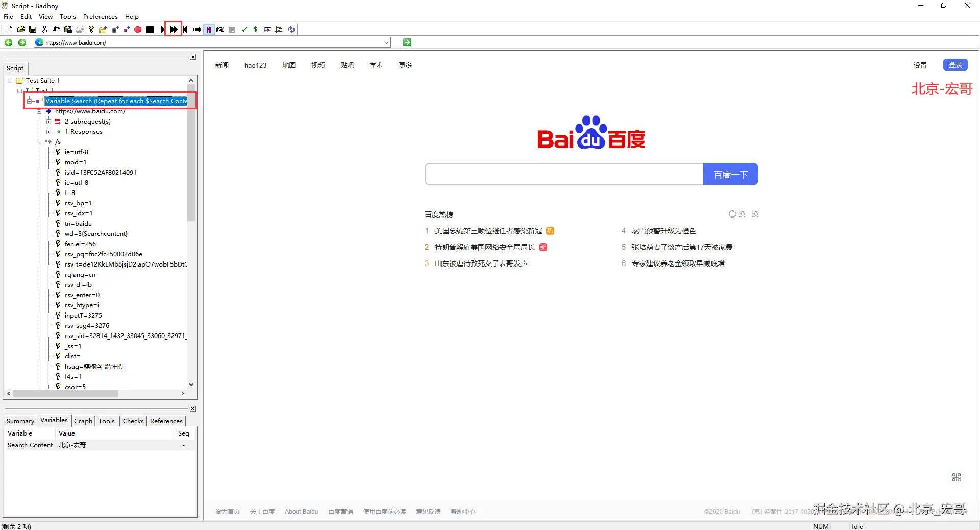Open the Tools menu
The image size is (980, 530).
pos(68,16)
